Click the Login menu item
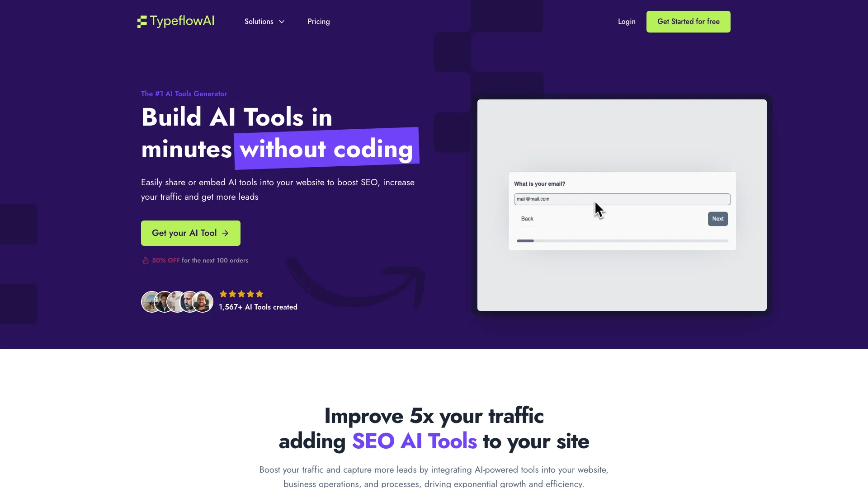Viewport: 868px width, 488px height. point(627,21)
